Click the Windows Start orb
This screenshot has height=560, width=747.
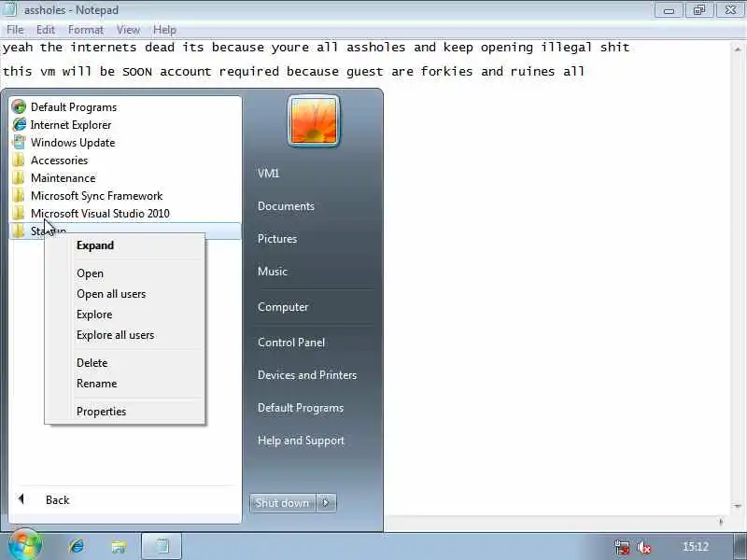[24, 545]
